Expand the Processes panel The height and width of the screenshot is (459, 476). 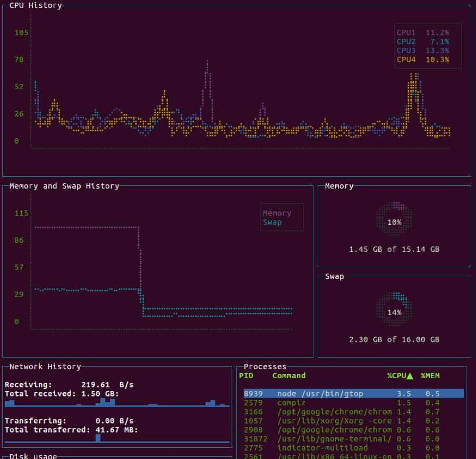pos(265,367)
